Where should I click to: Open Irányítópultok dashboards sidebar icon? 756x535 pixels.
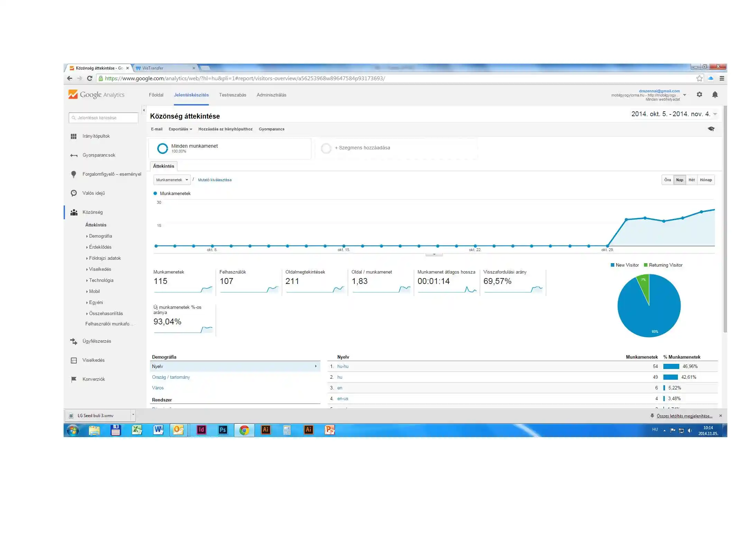pyautogui.click(x=74, y=136)
